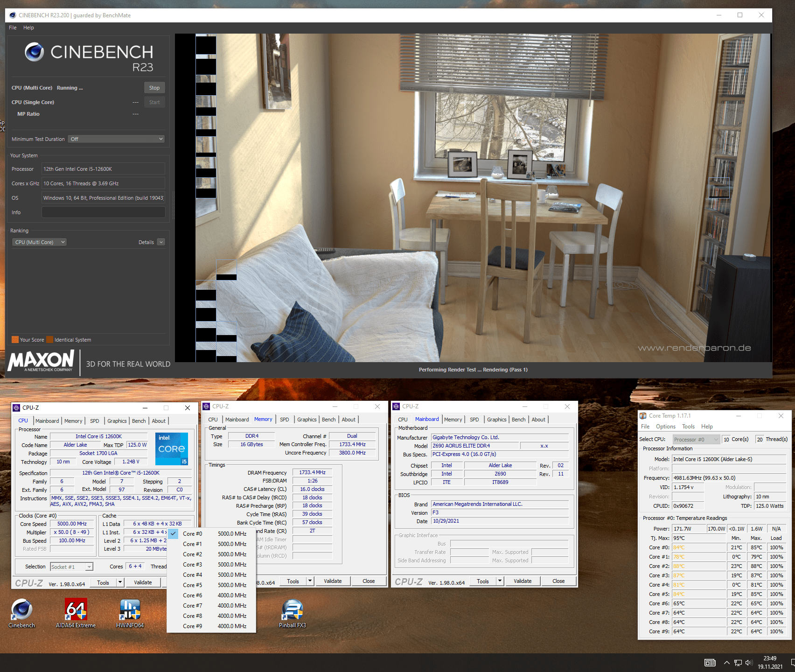Open the Help menu in Core Temp
Image resolution: width=795 pixels, height=672 pixels.
(707, 427)
